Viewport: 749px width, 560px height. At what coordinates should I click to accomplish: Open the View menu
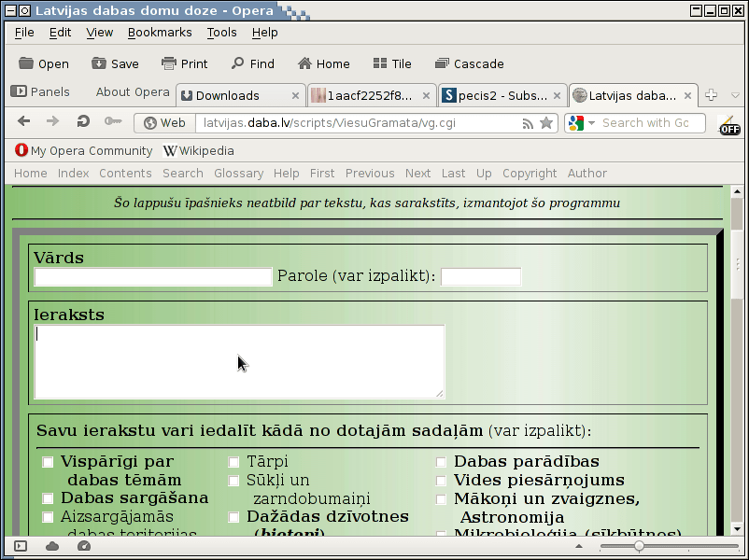(99, 33)
